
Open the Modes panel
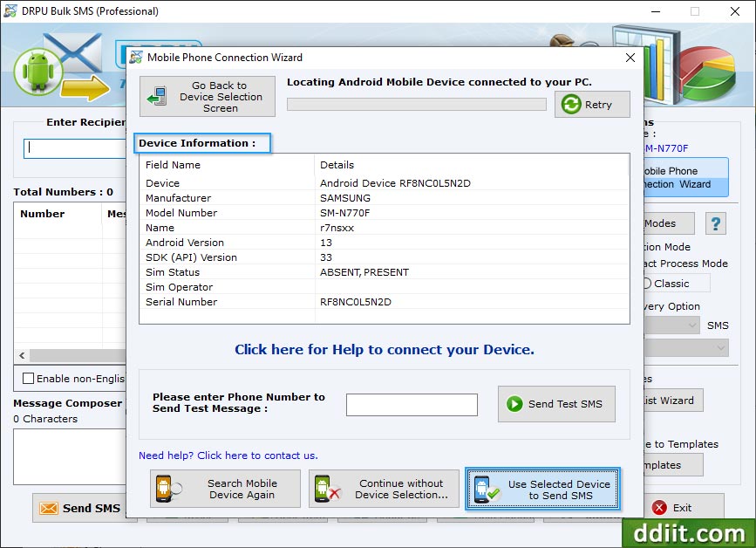point(669,223)
